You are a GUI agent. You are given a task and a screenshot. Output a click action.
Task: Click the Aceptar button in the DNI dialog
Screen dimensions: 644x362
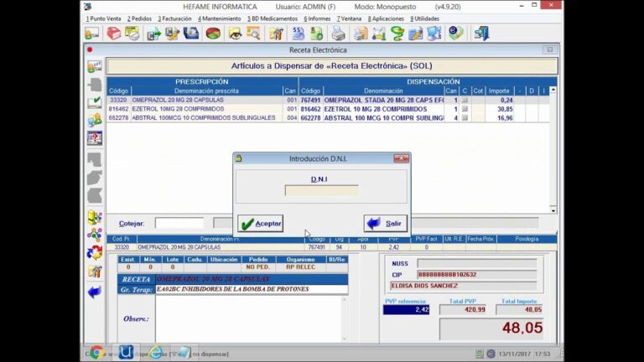click(261, 224)
